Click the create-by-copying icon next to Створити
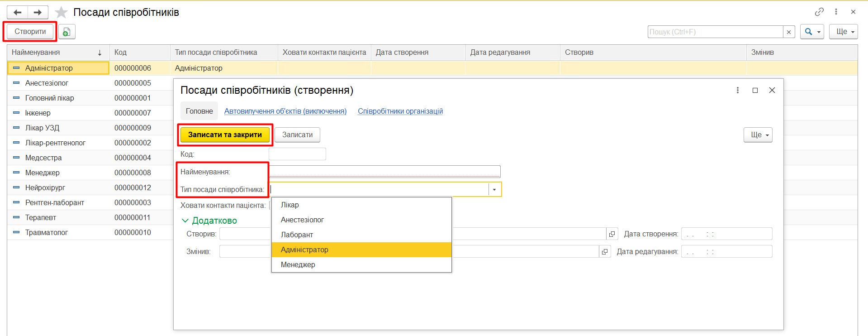 [x=66, y=32]
